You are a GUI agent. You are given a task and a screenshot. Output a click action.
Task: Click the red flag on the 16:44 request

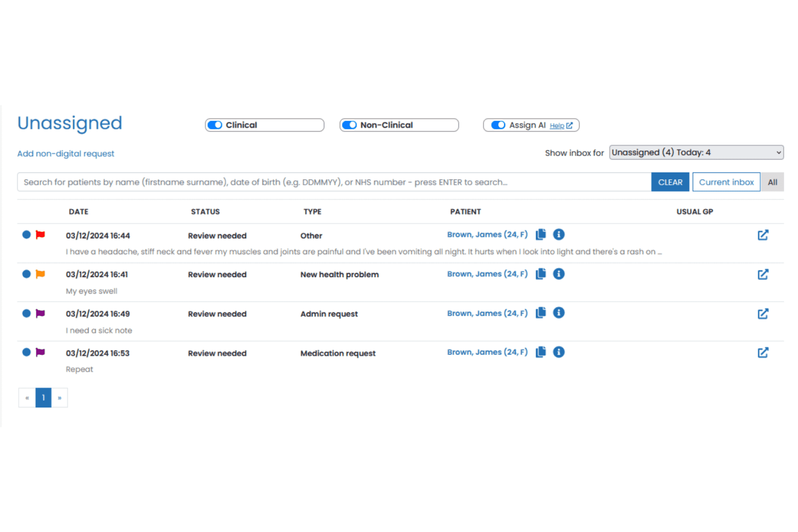point(40,235)
